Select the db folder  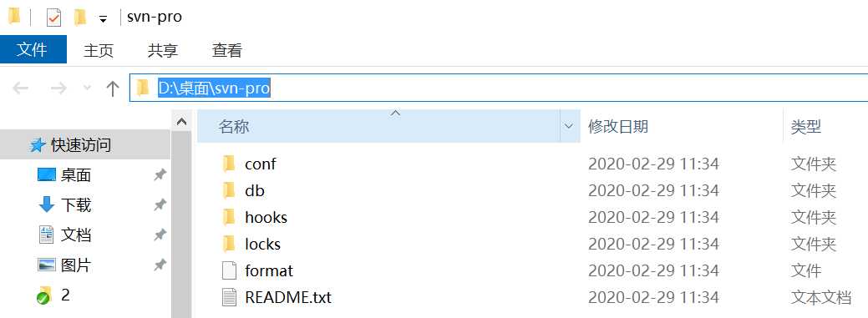click(255, 190)
